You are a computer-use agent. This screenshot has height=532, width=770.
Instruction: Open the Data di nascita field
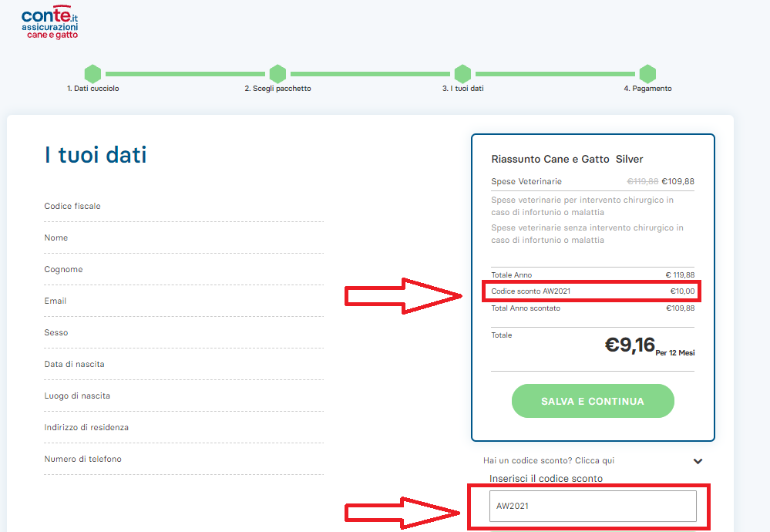click(183, 365)
